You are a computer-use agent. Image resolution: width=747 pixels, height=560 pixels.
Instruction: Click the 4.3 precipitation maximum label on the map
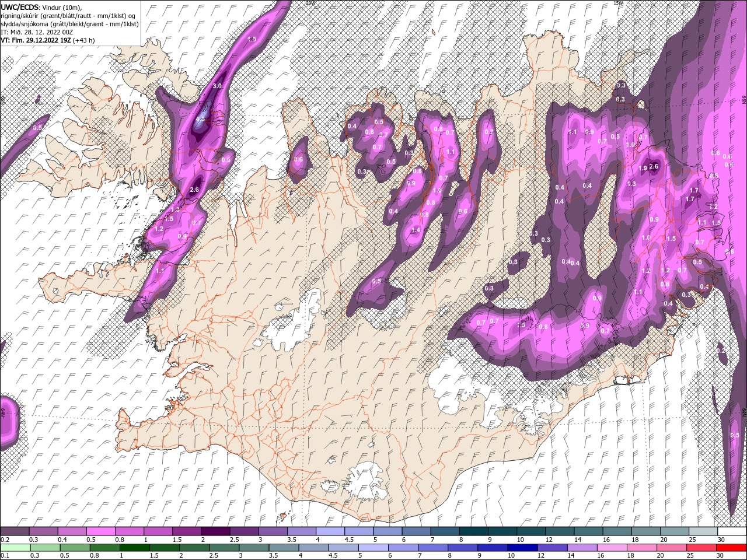point(201,119)
